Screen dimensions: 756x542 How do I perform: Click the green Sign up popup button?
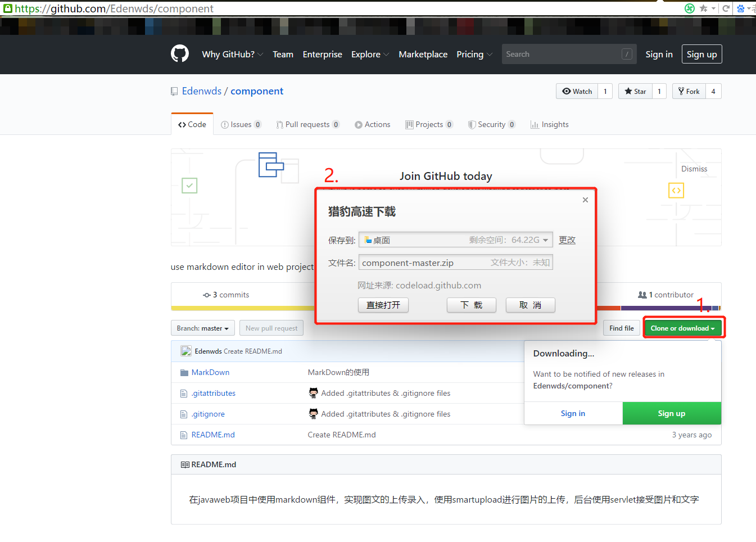(x=672, y=413)
